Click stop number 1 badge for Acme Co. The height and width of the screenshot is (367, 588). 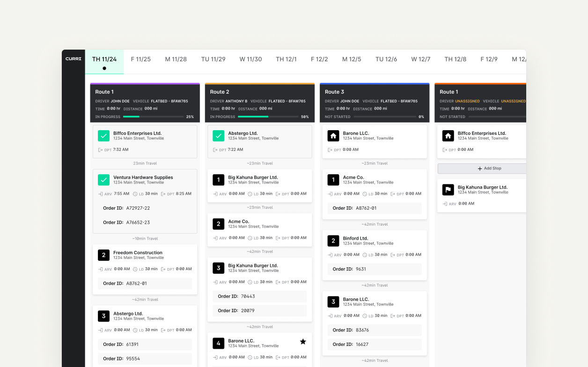coord(333,180)
